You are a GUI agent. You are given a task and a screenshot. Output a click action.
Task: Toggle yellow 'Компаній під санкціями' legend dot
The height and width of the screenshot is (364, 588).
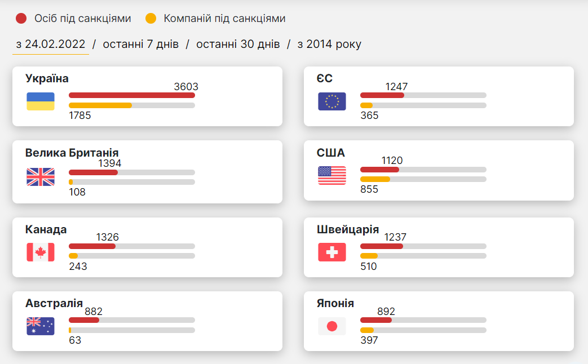point(151,19)
